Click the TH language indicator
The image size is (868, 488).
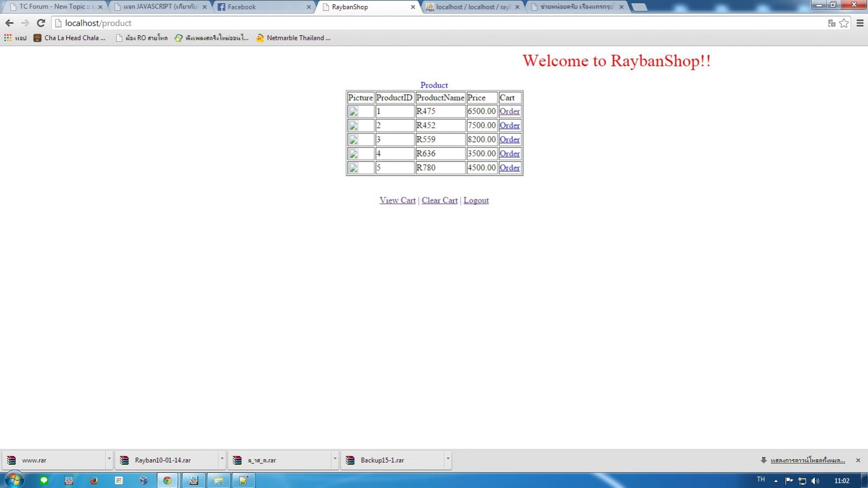click(x=761, y=479)
